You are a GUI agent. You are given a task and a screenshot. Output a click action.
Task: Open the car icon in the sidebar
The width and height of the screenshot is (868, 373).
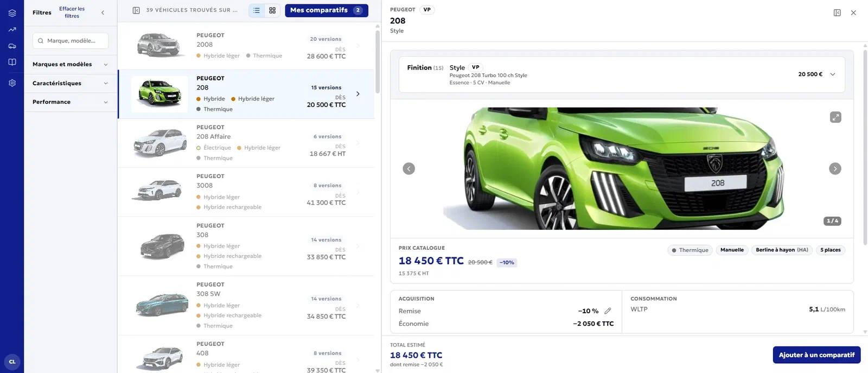click(12, 46)
